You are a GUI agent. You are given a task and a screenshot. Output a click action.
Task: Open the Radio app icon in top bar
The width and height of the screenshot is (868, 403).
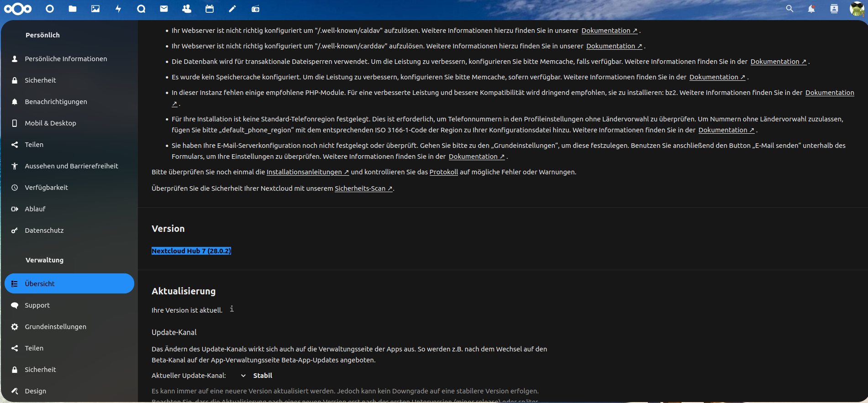[255, 9]
